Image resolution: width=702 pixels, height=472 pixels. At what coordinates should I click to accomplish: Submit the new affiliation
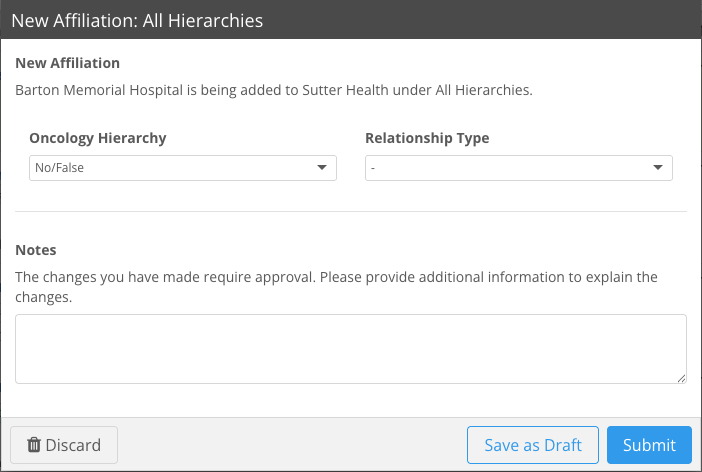649,445
